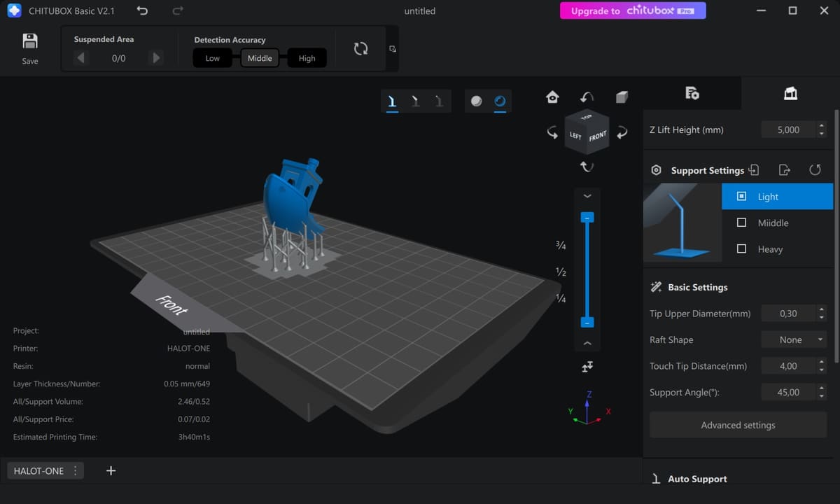The image size is (840, 504).
Task: Click the Z Lift Height stepper arrows
Action: (x=821, y=129)
